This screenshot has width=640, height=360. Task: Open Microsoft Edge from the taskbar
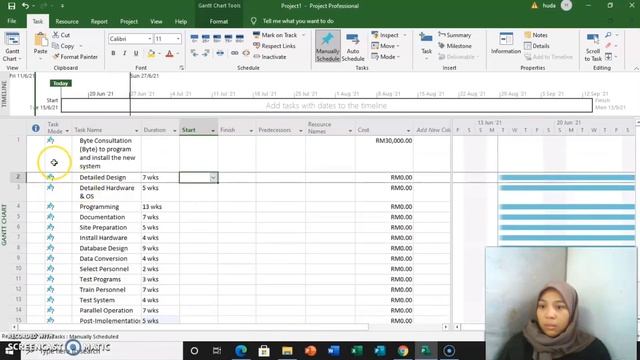click(241, 351)
